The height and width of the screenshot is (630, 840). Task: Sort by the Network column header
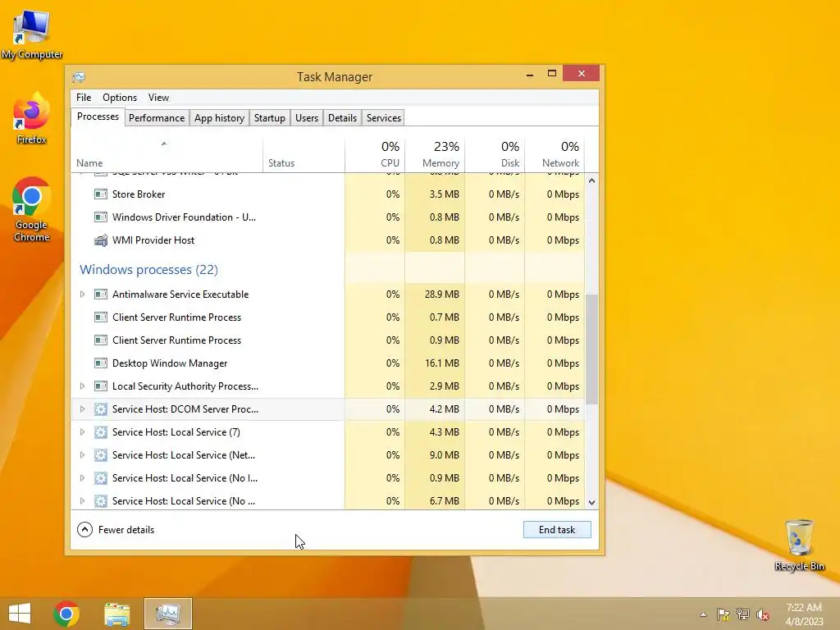(x=555, y=155)
